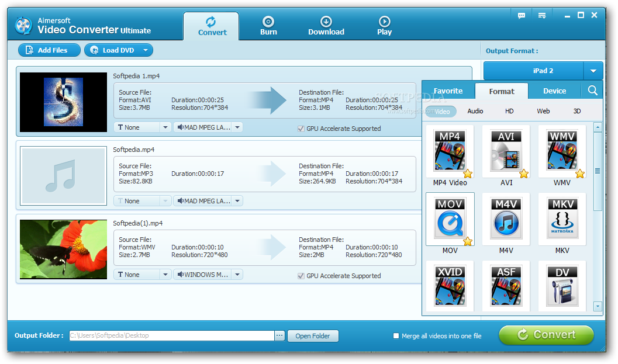Viewport: 618px width, 364px height.
Task: Open the format search magnifier
Action: pyautogui.click(x=592, y=91)
